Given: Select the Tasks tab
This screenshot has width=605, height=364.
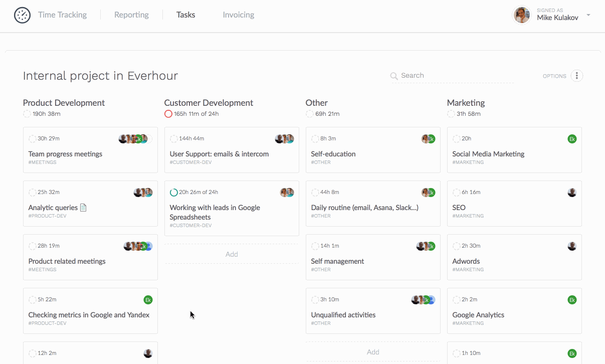Looking at the screenshot, I should [x=185, y=15].
